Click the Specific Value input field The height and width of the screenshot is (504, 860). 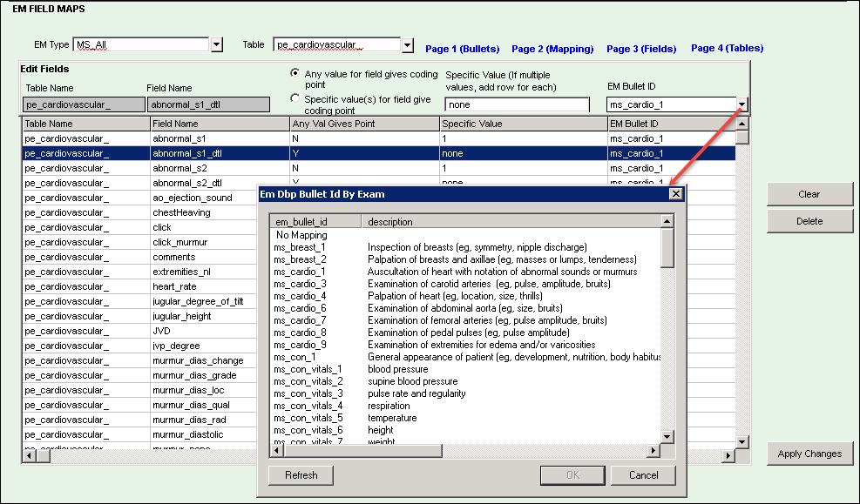coord(517,104)
